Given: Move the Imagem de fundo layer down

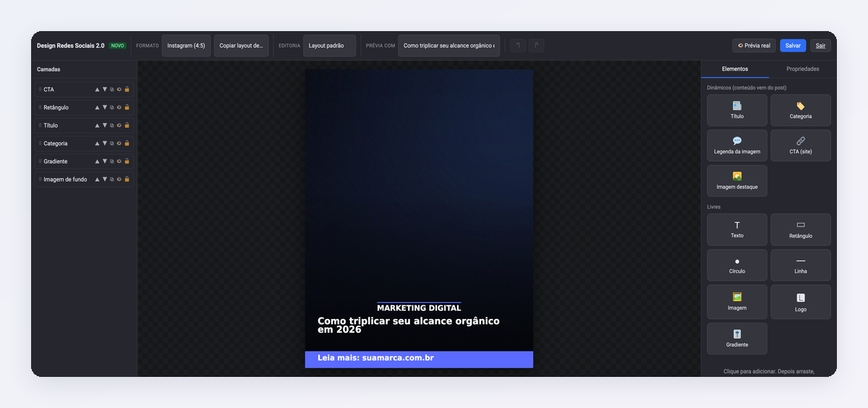Looking at the screenshot, I should (104, 179).
